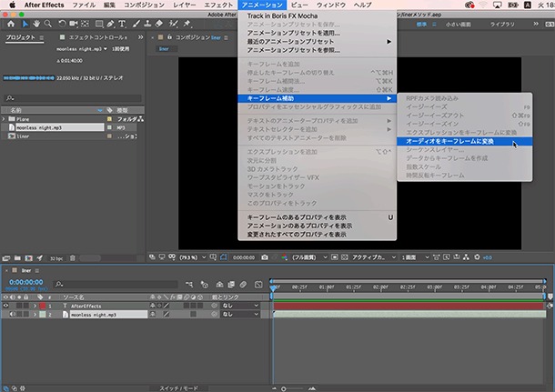Click the 標準 workspace link
This screenshot has height=392, width=555.
point(421,24)
